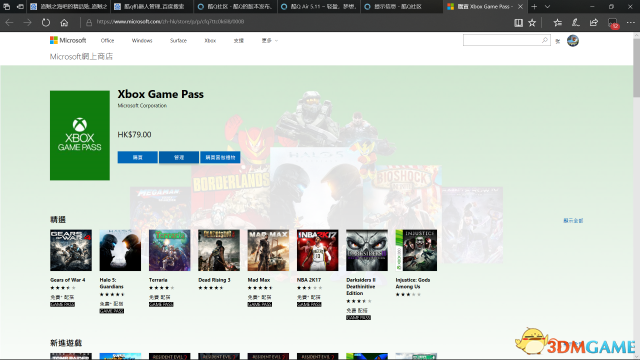Open the 支援 menu item
Screen dimensions: 640x360
(239, 40)
